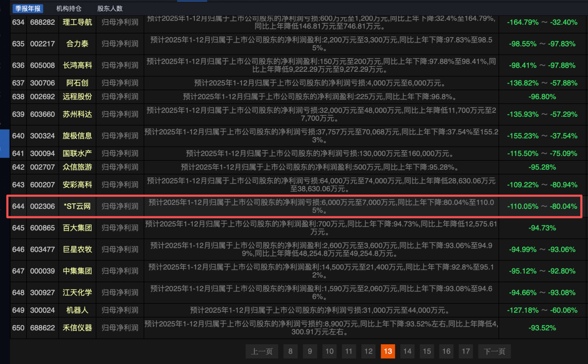Image resolution: width=588 pixels, height=364 pixels.
Task: Switch to the 季报年报 tab
Action: (28, 8)
